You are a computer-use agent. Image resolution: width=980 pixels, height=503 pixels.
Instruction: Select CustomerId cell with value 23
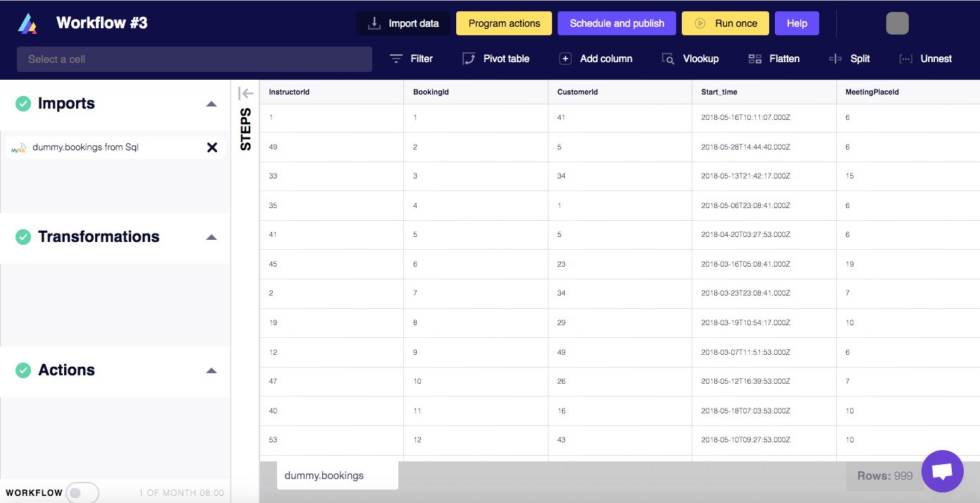point(620,265)
